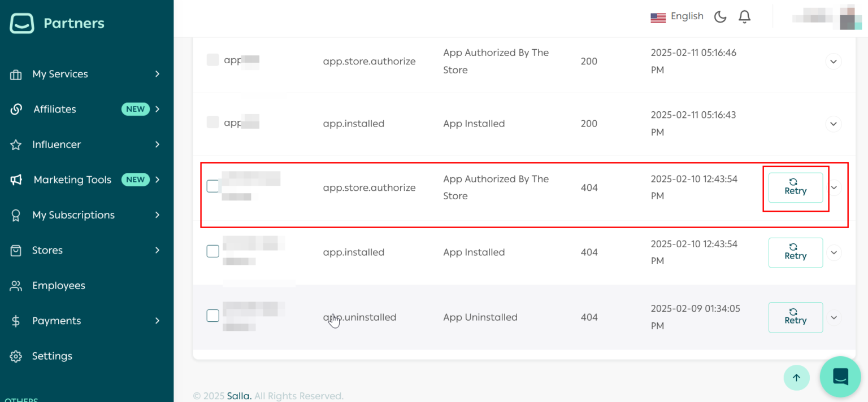Click App Uninstalled description text
This screenshot has width=868, height=402.
click(480, 317)
